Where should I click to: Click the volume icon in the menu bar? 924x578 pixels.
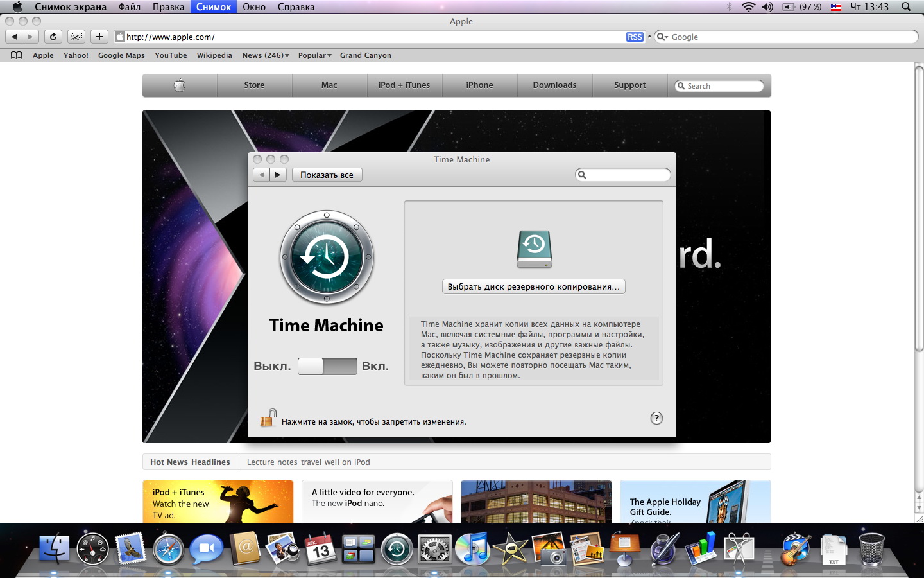[767, 7]
